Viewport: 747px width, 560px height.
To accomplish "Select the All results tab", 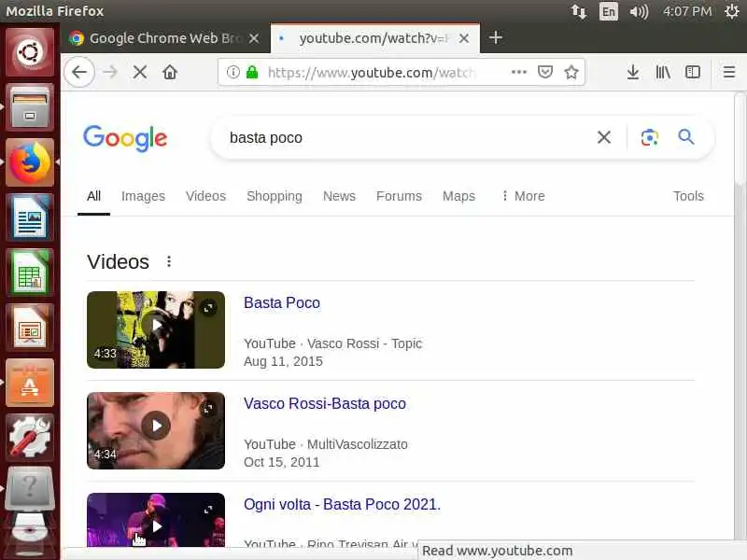I will [x=94, y=196].
